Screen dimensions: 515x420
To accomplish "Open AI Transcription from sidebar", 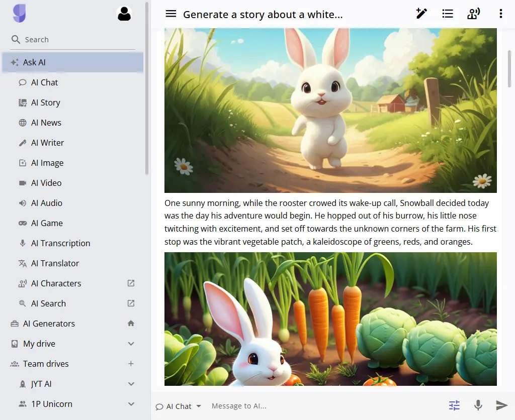I will pos(72,243).
